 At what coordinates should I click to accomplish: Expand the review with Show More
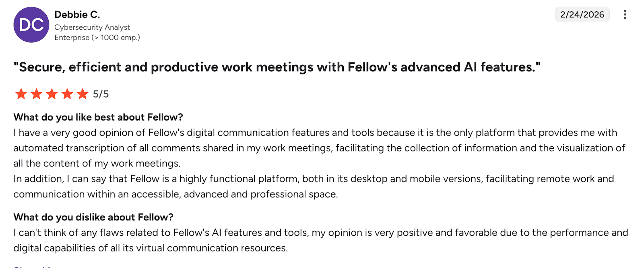pyautogui.click(x=32, y=266)
